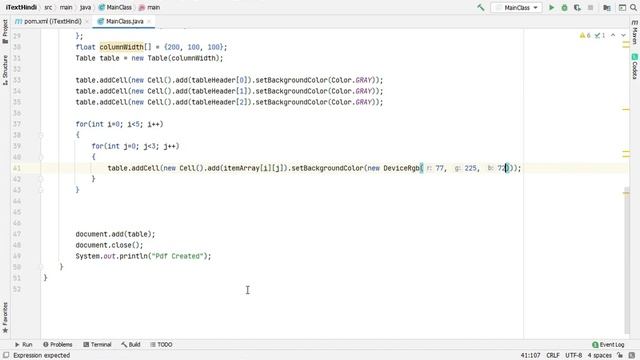Close the pom.xml editor tab
The image size is (640, 360).
(87, 21)
